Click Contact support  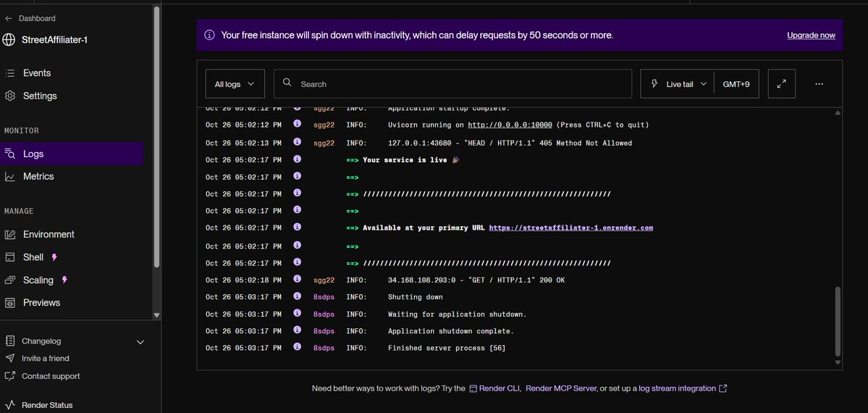coord(51,376)
